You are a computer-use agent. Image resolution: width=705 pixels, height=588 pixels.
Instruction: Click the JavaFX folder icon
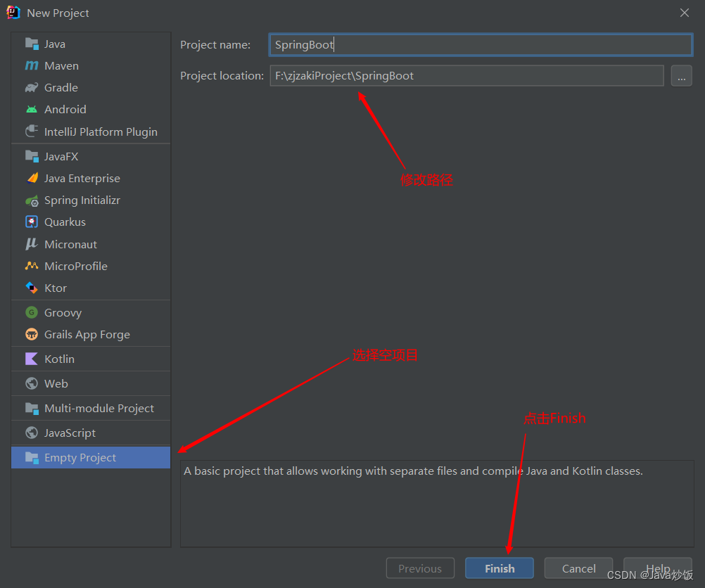[x=32, y=156]
